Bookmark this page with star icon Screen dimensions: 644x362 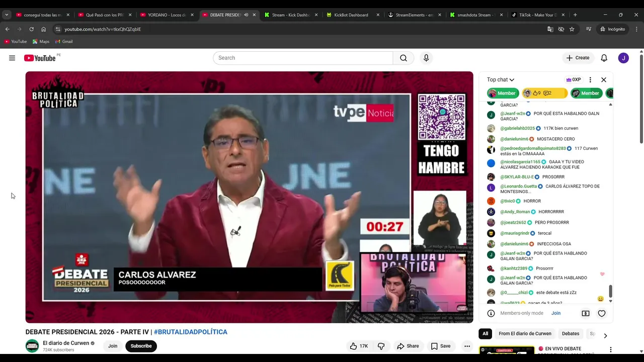click(572, 29)
